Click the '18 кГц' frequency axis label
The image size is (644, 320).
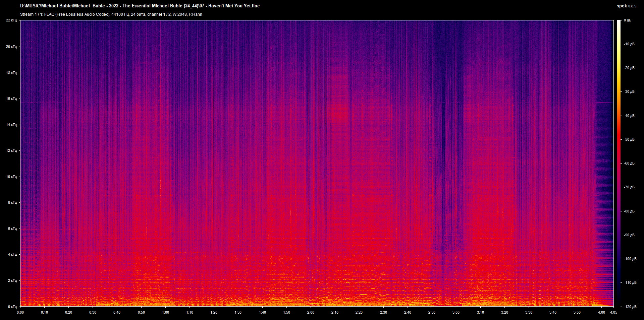pyautogui.click(x=11, y=73)
